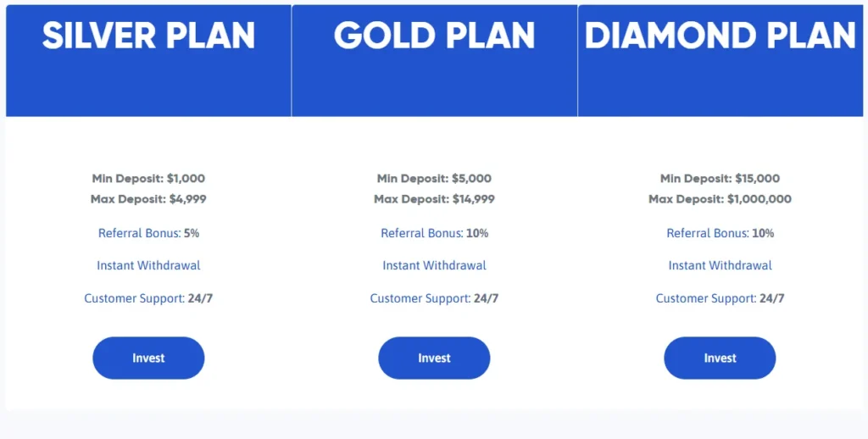Click the Silver Plan heading
Screen dimensions: 868x439
(148, 36)
